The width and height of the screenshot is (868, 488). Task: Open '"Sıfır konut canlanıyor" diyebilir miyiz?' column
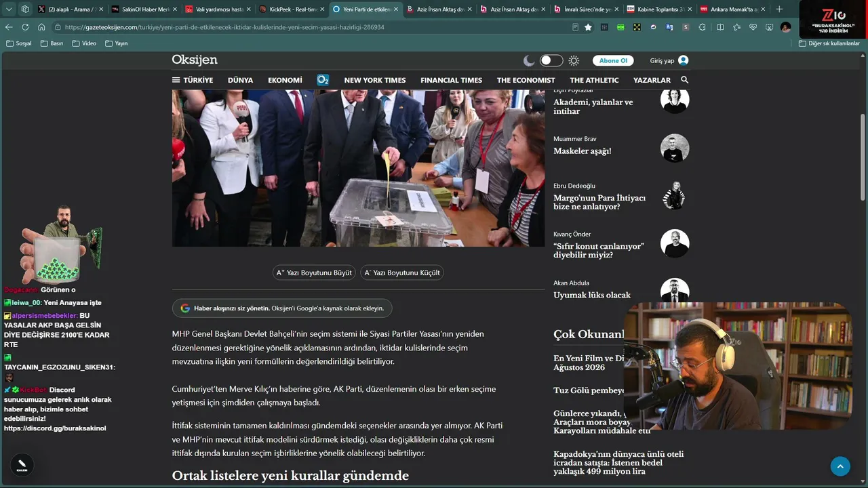[x=599, y=251]
